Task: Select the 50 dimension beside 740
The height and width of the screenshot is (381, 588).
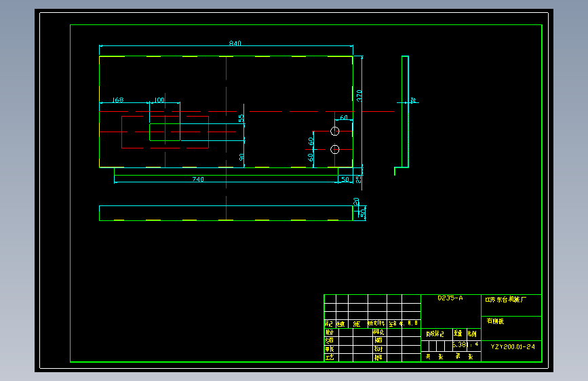Action: [x=345, y=179]
